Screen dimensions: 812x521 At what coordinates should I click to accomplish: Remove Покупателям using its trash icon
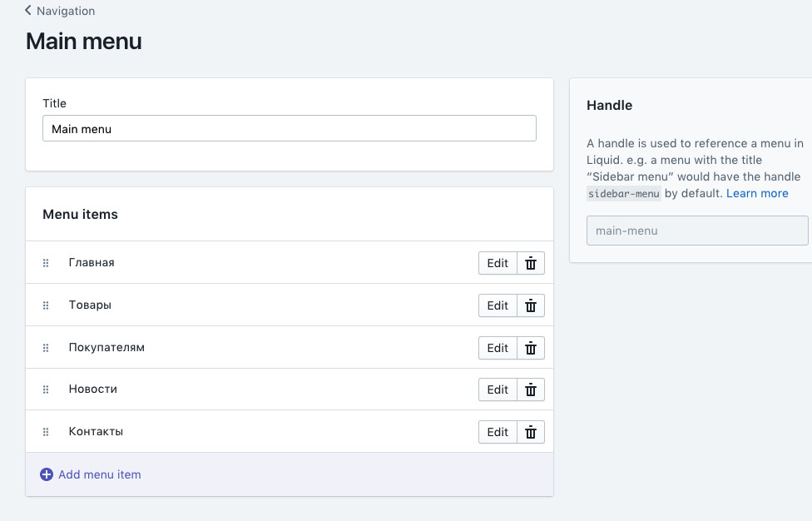tap(531, 348)
